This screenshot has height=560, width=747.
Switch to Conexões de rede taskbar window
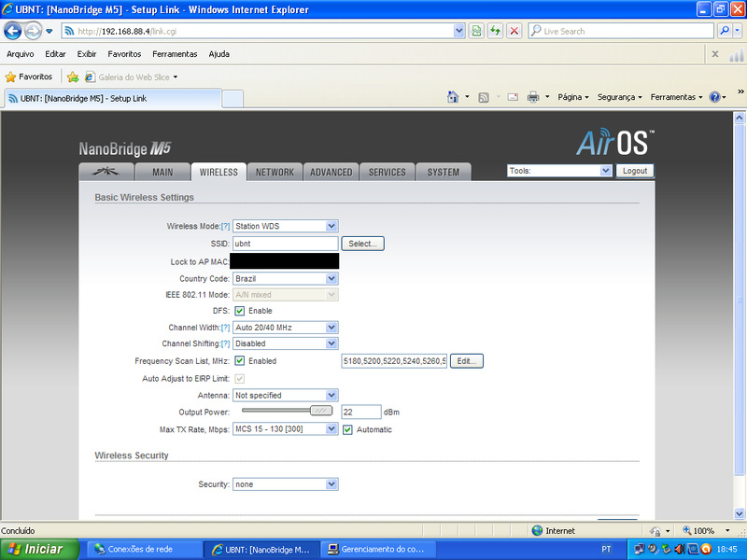(143, 550)
